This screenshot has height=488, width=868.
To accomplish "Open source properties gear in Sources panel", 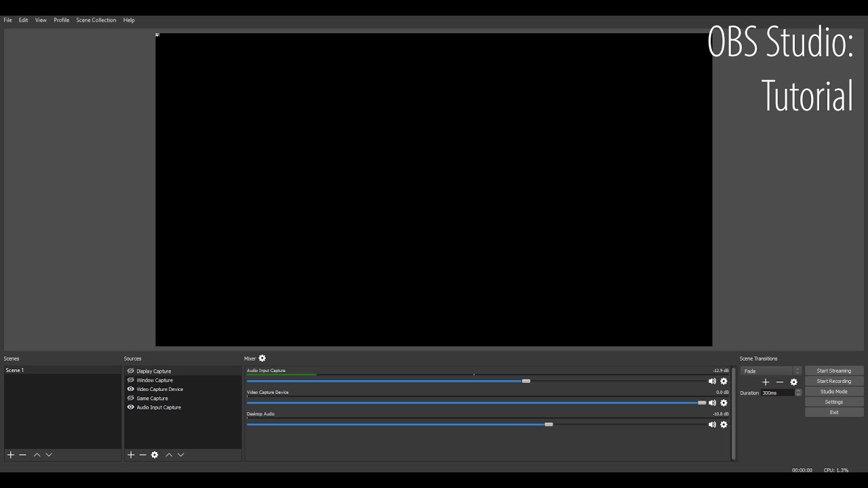I will [x=155, y=455].
